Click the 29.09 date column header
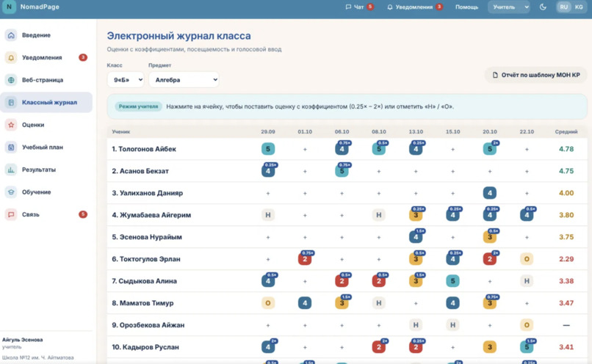 pos(268,131)
